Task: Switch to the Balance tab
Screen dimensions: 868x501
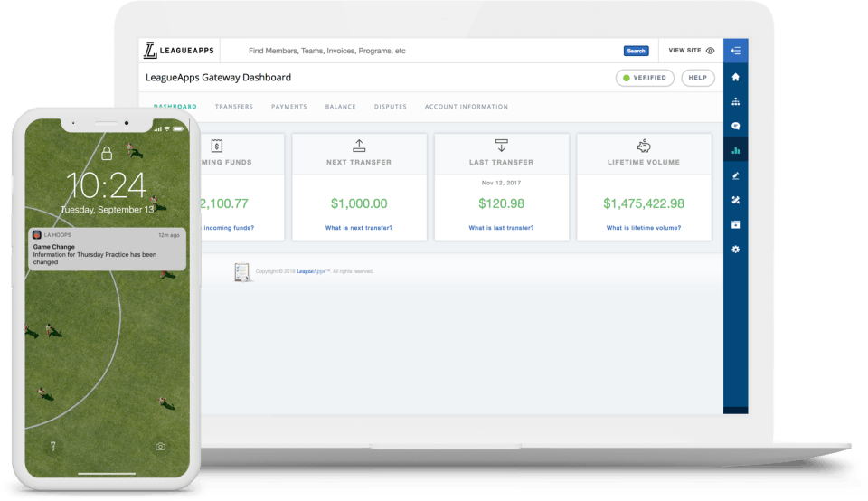Action: point(341,107)
